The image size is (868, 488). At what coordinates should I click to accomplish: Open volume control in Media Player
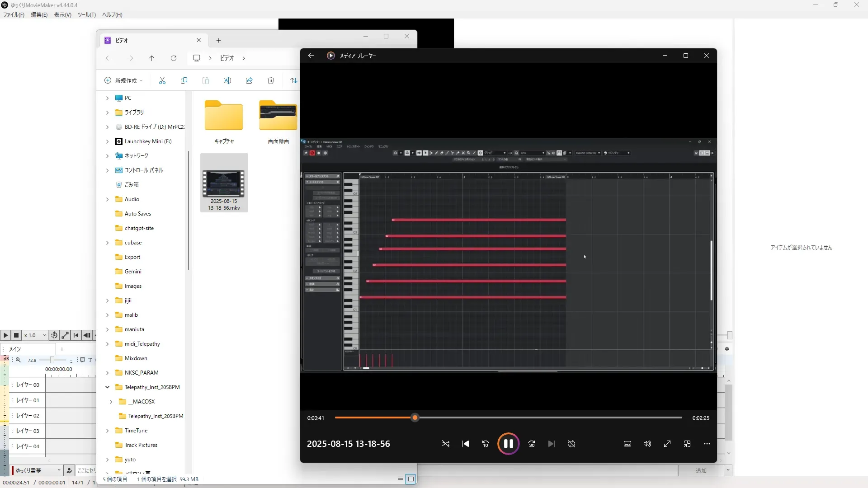point(647,444)
